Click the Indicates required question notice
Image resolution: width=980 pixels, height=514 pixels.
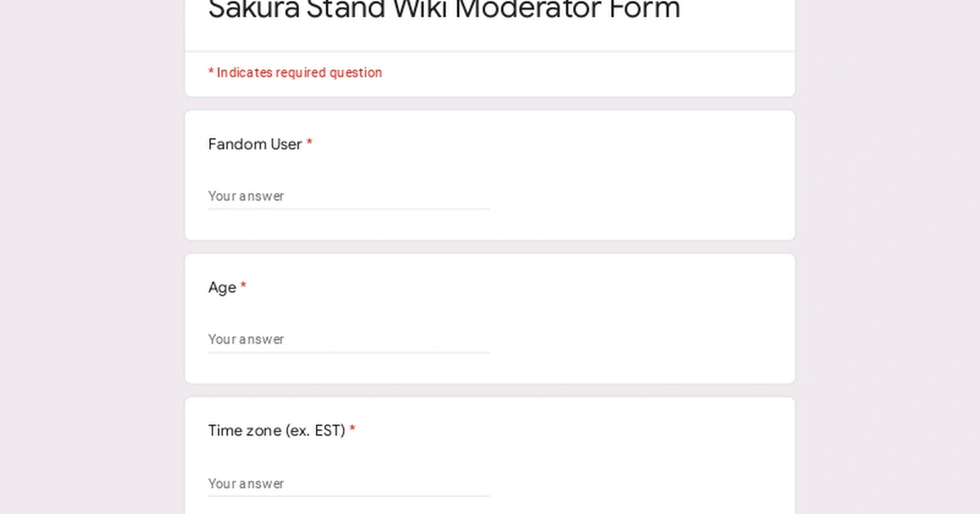pyautogui.click(x=295, y=73)
